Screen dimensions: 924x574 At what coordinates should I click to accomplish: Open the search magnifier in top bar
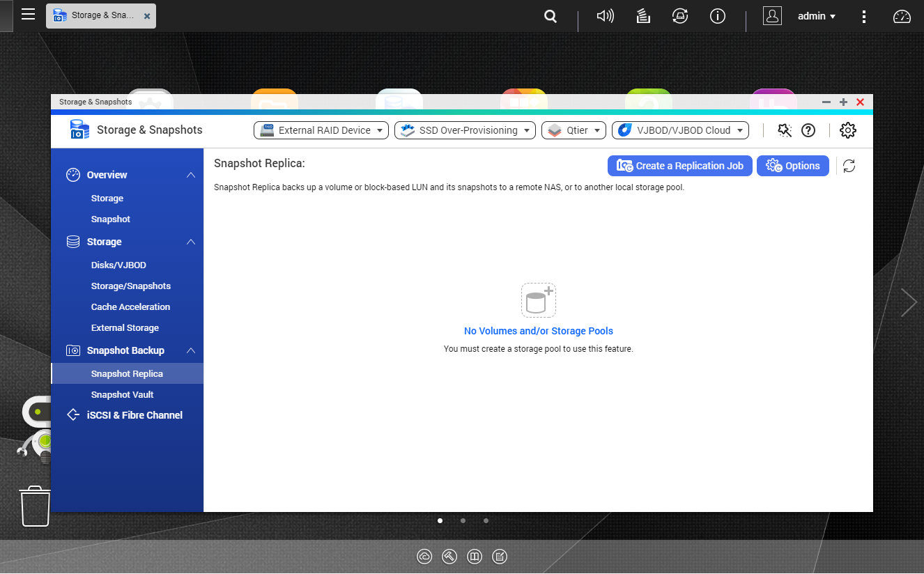point(550,16)
